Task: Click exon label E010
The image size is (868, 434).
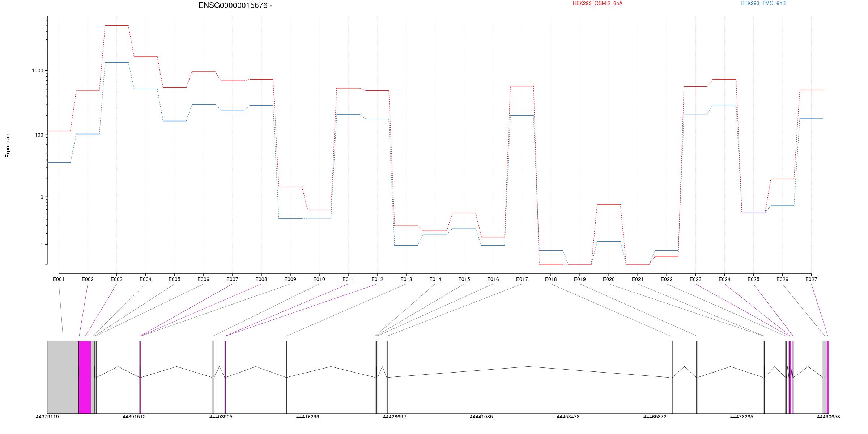Action: click(x=319, y=280)
